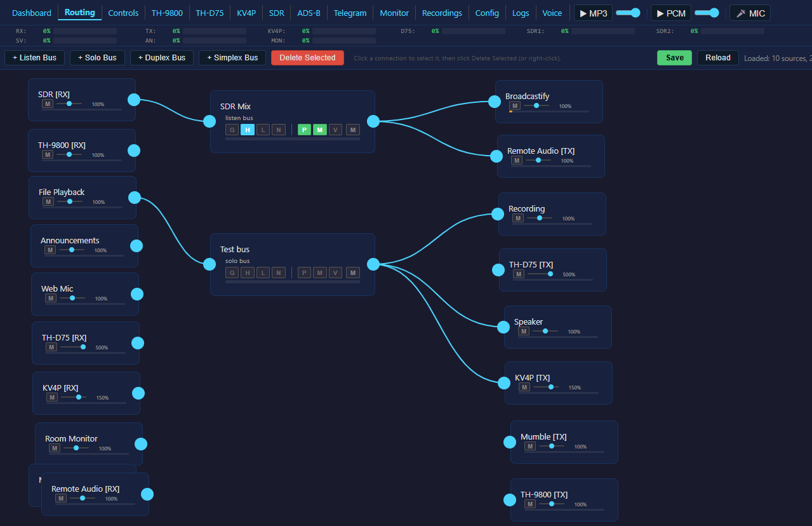Click the File Playback output port

coord(135,197)
